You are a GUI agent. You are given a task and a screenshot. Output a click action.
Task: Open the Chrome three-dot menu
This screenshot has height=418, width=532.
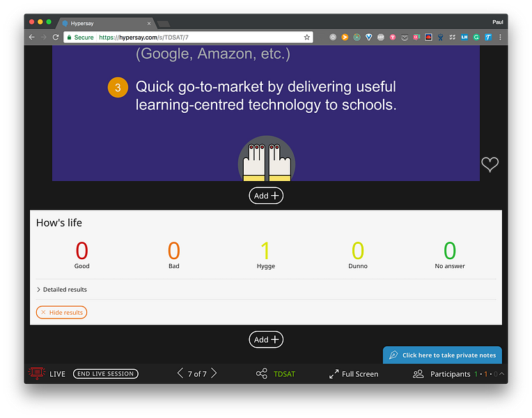click(500, 38)
